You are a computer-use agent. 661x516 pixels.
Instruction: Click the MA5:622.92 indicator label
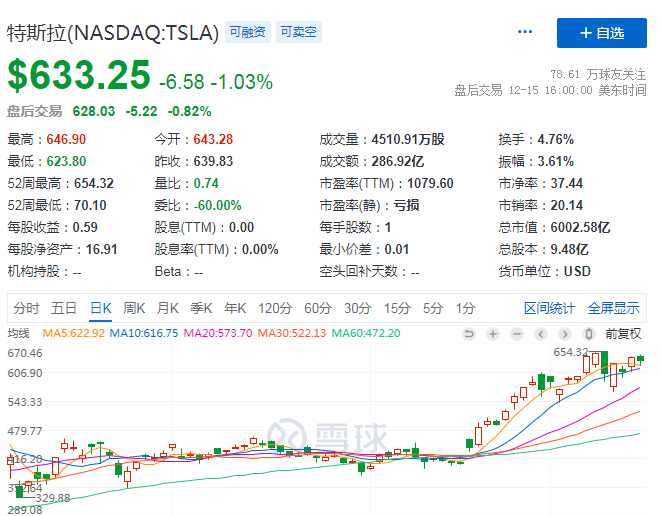pyautogui.click(x=73, y=333)
